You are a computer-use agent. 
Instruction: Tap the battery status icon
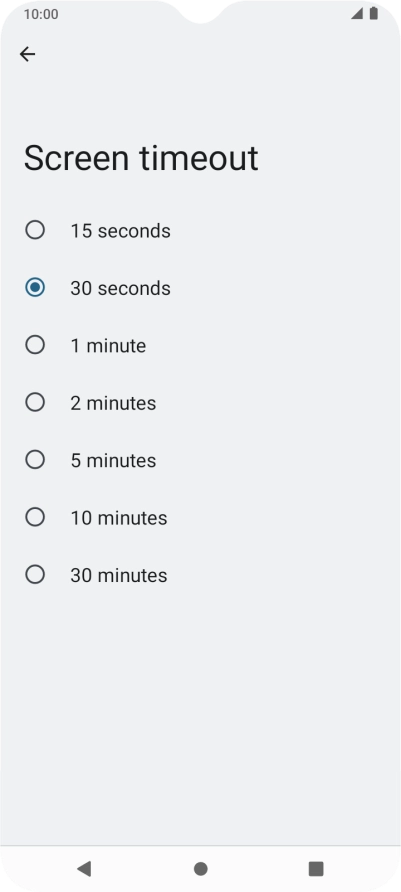pyautogui.click(x=374, y=13)
